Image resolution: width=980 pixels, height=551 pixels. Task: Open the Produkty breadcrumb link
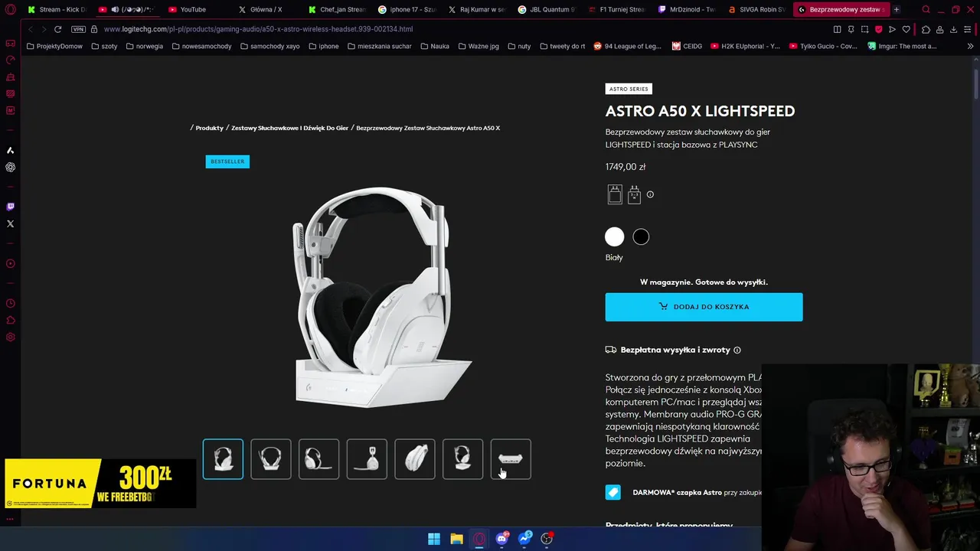[209, 128]
